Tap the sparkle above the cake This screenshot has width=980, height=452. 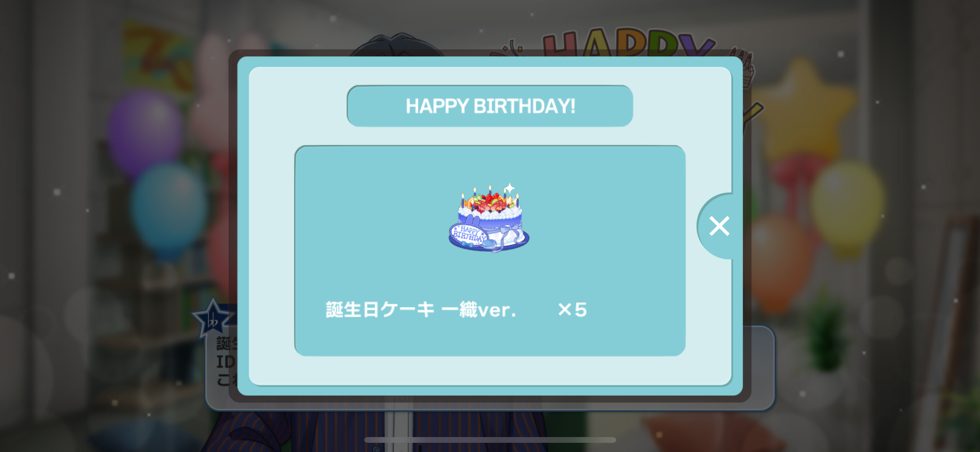coord(510,188)
